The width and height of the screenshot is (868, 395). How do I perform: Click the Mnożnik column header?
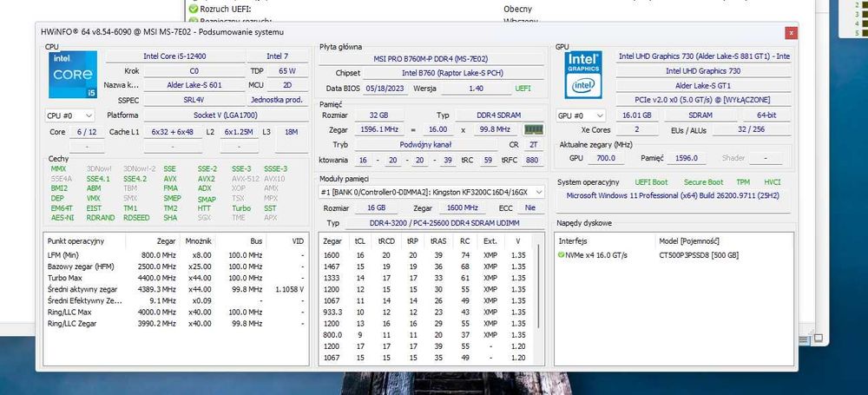click(199, 241)
